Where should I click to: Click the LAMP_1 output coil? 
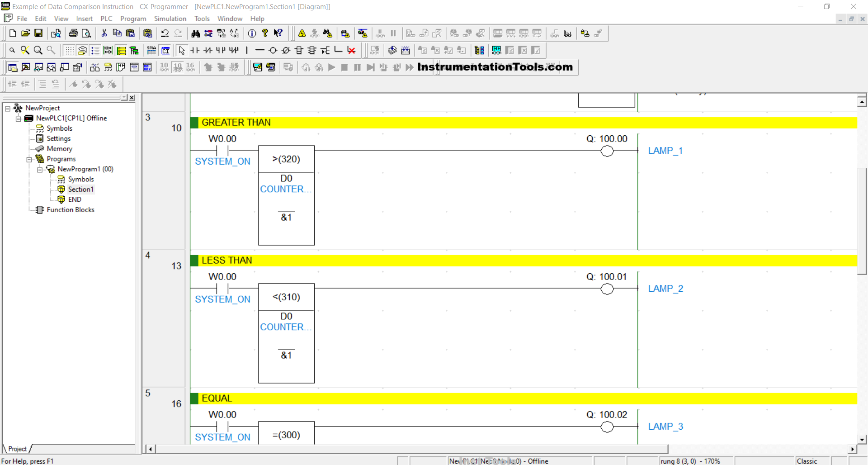coord(607,151)
